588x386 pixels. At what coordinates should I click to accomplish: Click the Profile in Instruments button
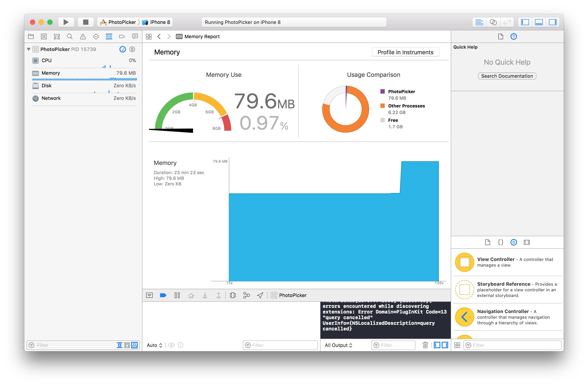405,52
